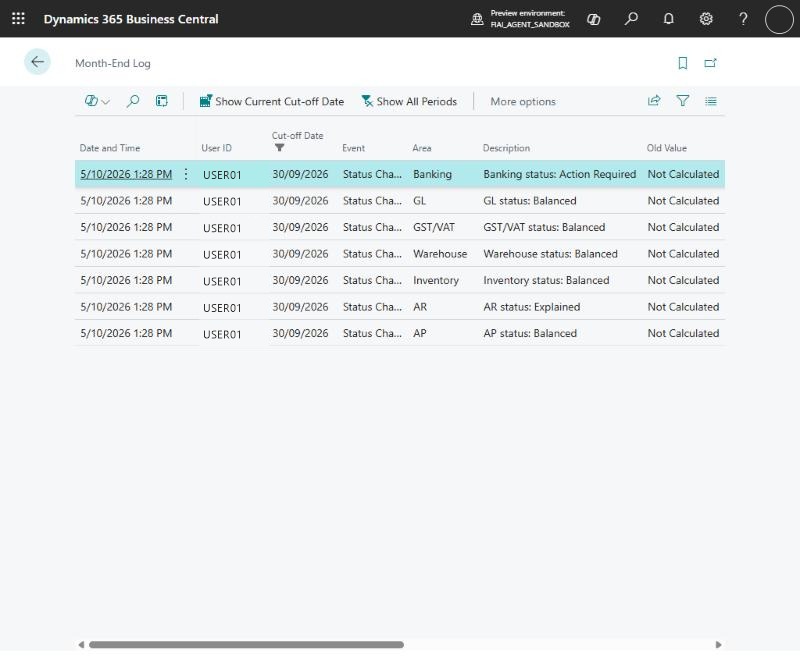Open the settings gear
Viewport: 800px width, 671px height.
coord(706,19)
